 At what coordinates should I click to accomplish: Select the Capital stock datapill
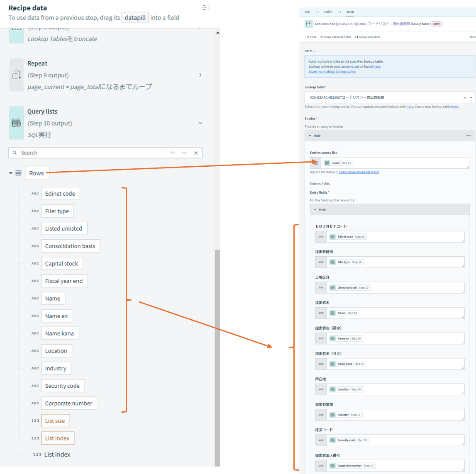click(x=62, y=263)
